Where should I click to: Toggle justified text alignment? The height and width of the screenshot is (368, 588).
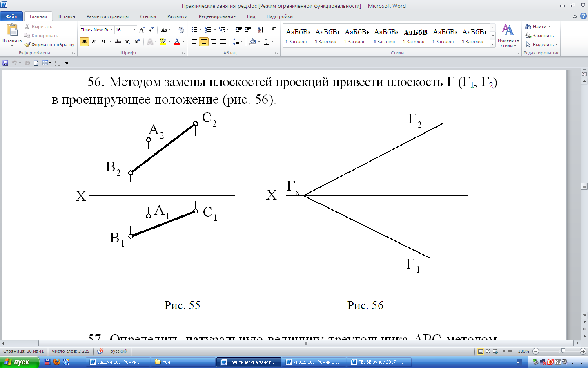click(223, 42)
